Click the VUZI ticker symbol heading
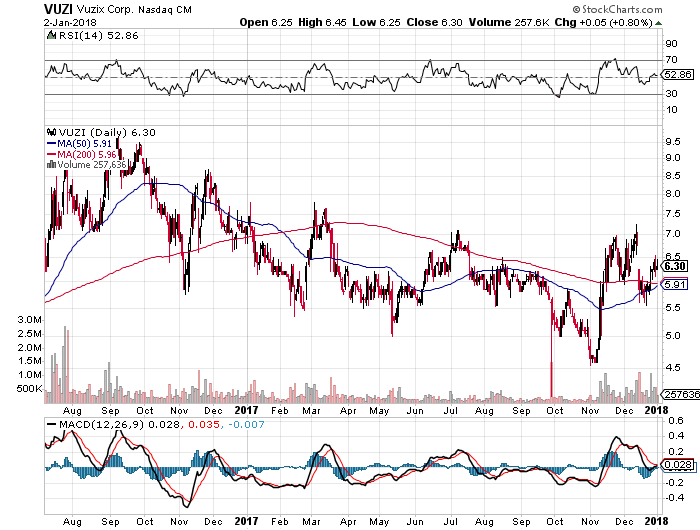The width and height of the screenshot is (700, 530). [58, 9]
